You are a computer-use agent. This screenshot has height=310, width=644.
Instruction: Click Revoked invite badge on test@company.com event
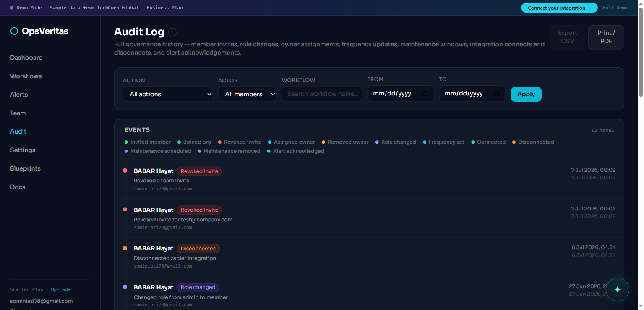tap(199, 210)
